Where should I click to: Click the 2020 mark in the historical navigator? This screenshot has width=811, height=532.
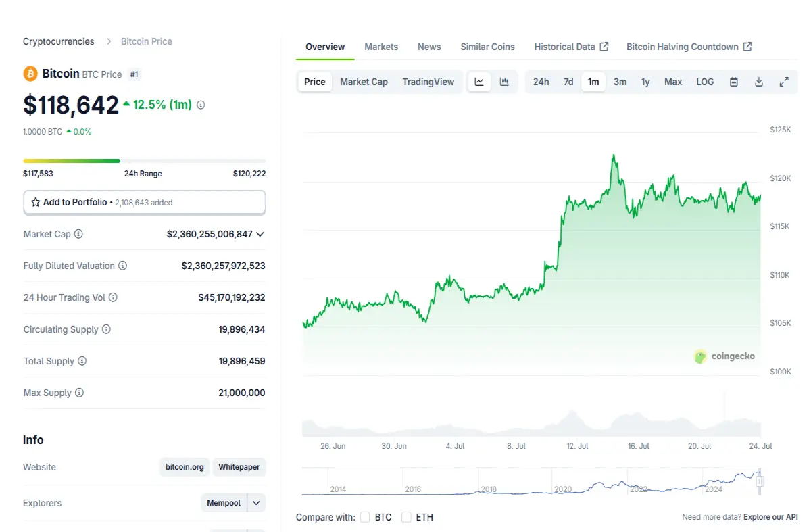tap(563, 489)
